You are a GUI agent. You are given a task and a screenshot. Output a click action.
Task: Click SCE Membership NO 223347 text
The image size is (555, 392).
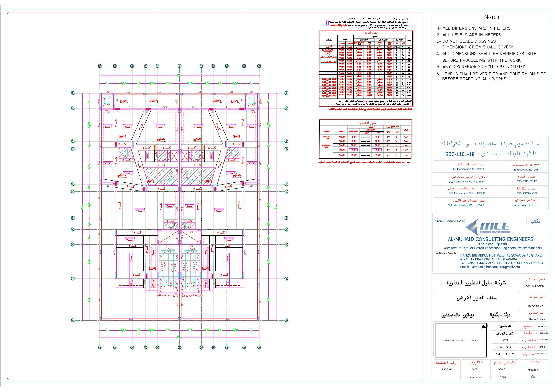pos(466,182)
